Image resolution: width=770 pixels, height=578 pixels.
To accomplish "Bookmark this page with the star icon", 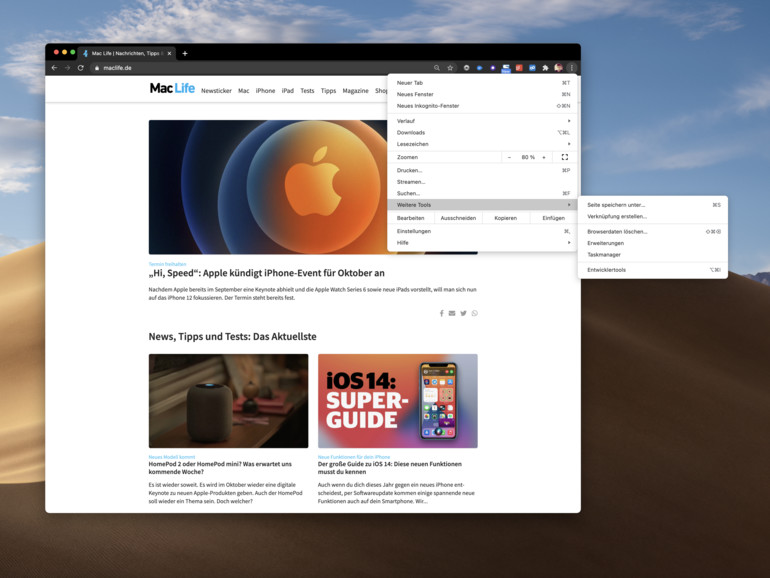I will coord(450,68).
